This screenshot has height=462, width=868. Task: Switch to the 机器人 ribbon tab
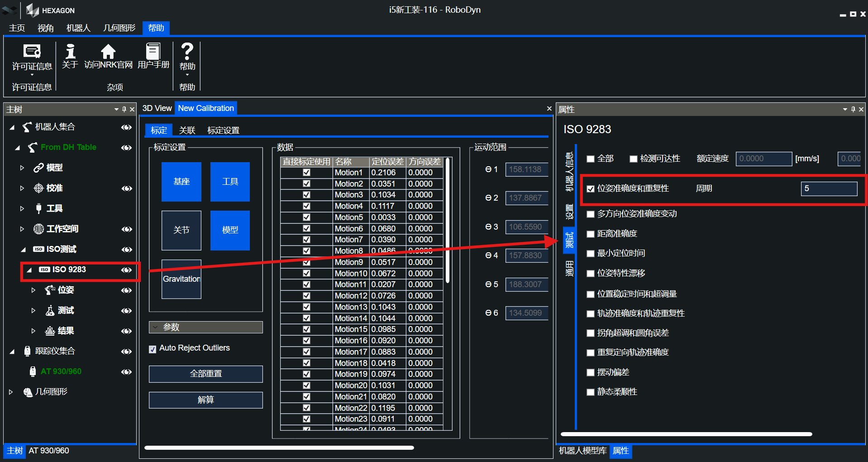78,28
